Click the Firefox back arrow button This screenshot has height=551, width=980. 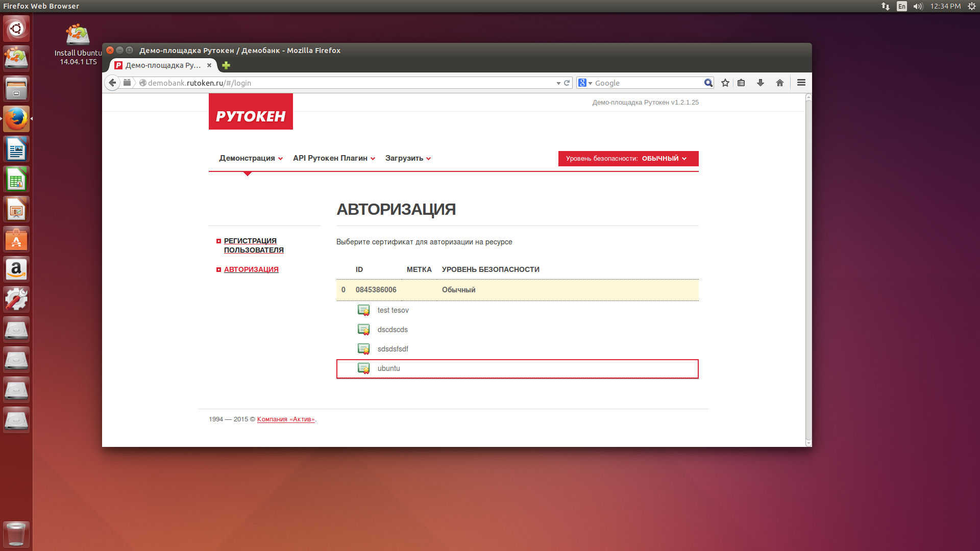click(x=112, y=83)
